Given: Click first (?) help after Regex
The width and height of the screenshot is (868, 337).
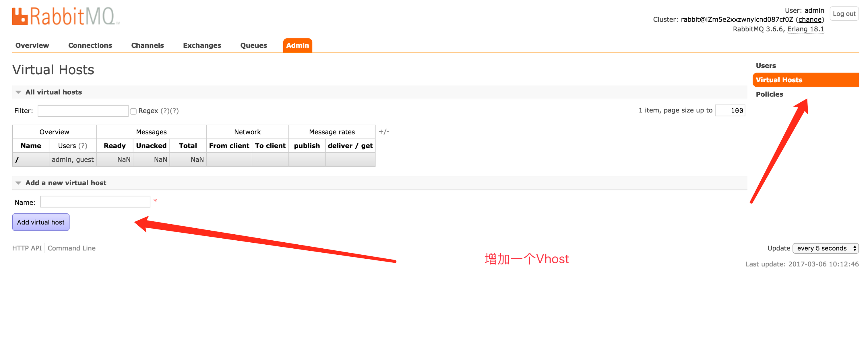Looking at the screenshot, I should pyautogui.click(x=165, y=111).
